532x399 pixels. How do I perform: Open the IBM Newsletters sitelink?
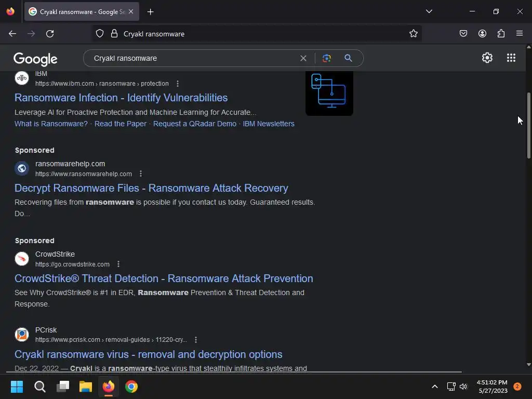click(x=269, y=124)
